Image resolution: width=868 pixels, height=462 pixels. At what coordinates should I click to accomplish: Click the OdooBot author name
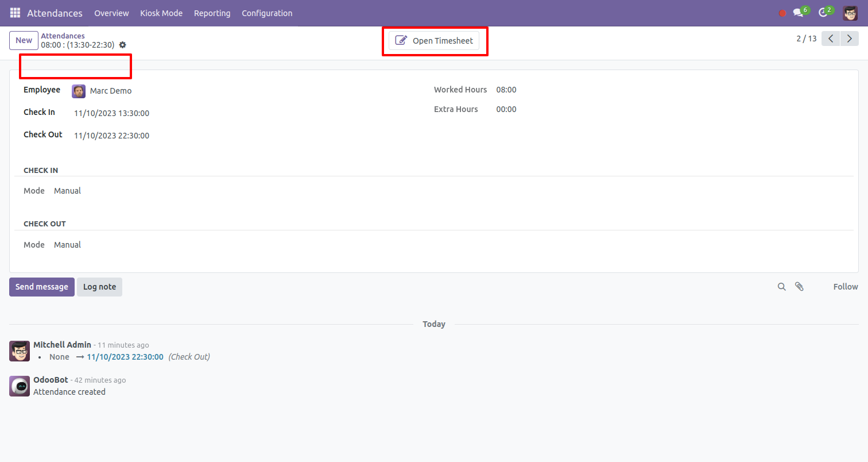point(51,380)
